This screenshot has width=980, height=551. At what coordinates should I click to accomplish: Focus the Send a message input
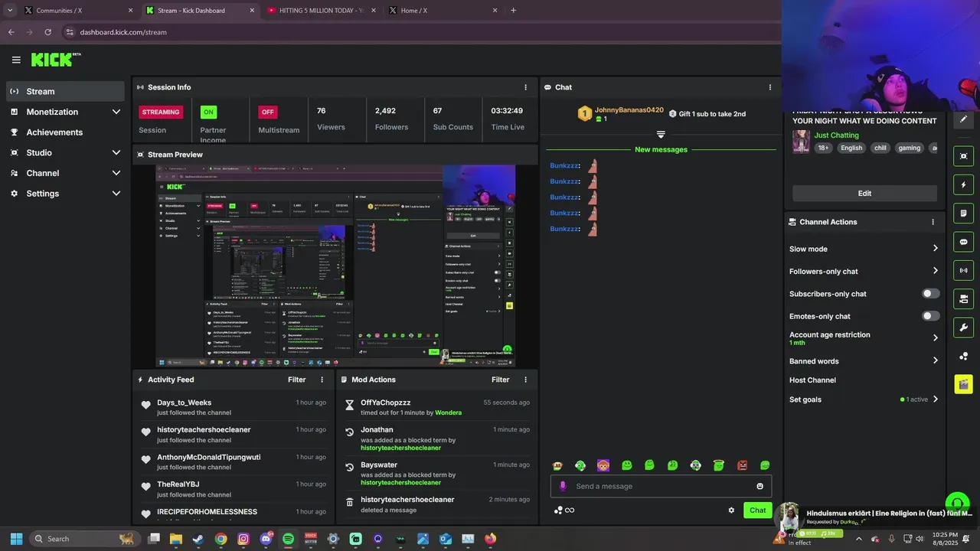(661, 486)
